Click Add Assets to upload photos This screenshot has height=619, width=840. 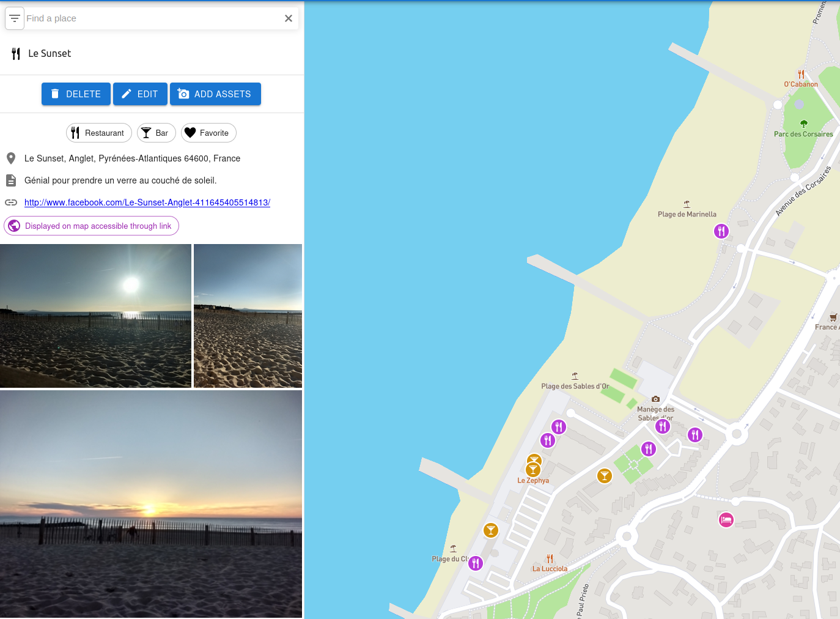click(215, 94)
